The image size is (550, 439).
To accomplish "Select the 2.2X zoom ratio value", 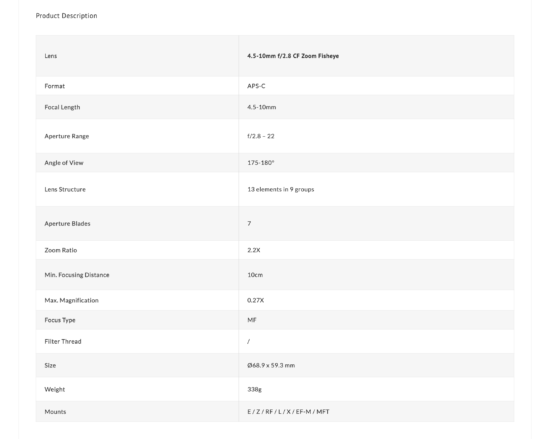I will (254, 250).
